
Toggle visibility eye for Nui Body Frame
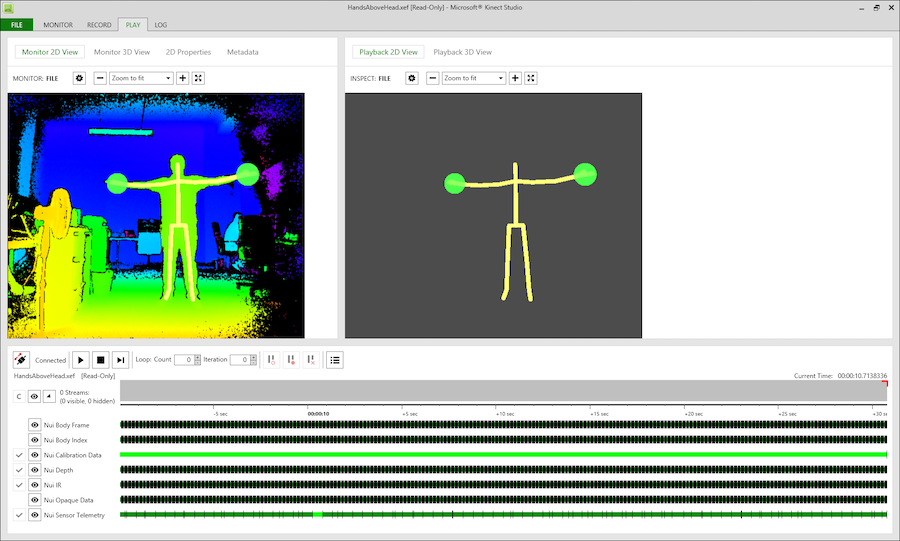tap(35, 425)
